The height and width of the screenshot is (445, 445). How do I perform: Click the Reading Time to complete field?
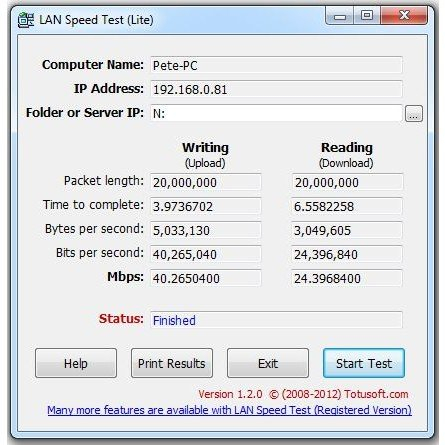click(347, 206)
